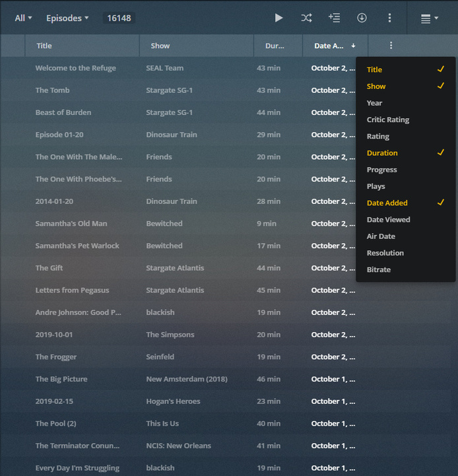The image size is (458, 476).
Task: Open the Episodes type dropdown
Action: pyautogui.click(x=67, y=18)
